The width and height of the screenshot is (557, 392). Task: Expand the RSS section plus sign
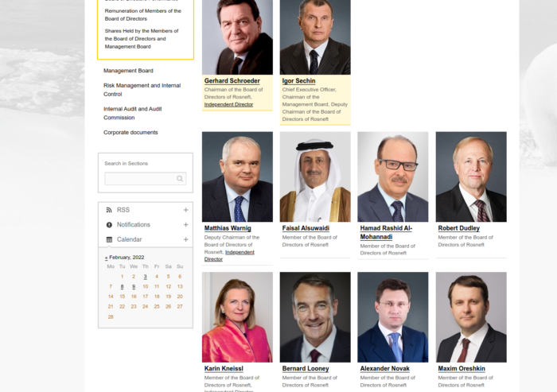(185, 210)
